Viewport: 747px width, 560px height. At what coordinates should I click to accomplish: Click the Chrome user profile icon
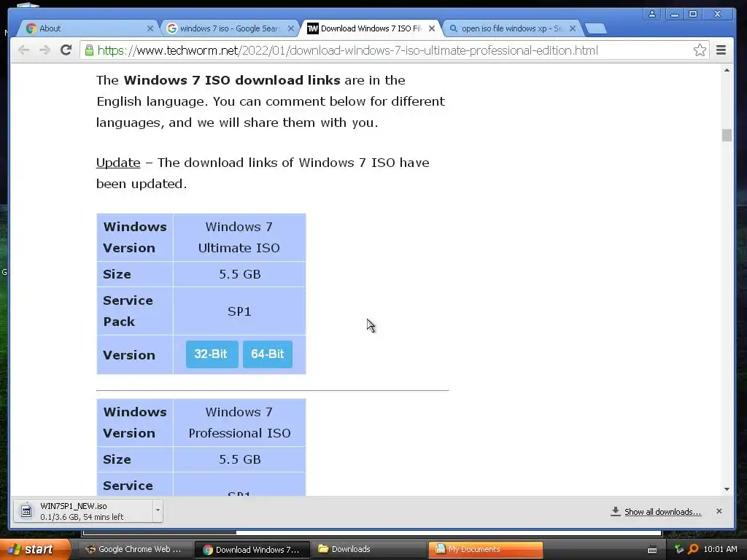(x=651, y=14)
